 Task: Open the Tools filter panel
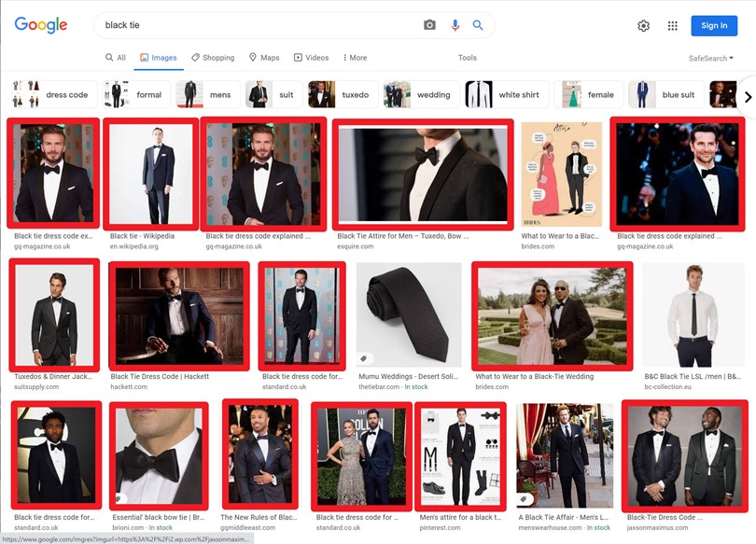pyautogui.click(x=467, y=58)
